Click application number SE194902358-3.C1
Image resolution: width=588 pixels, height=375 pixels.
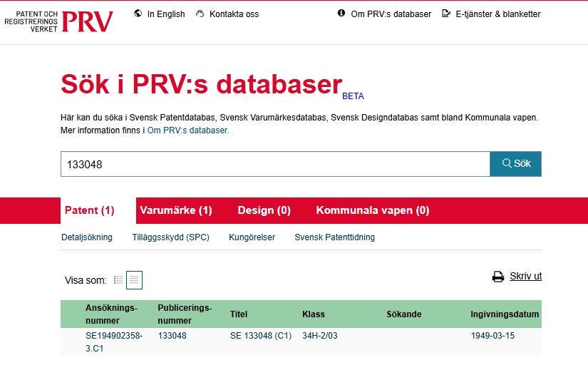(x=114, y=342)
